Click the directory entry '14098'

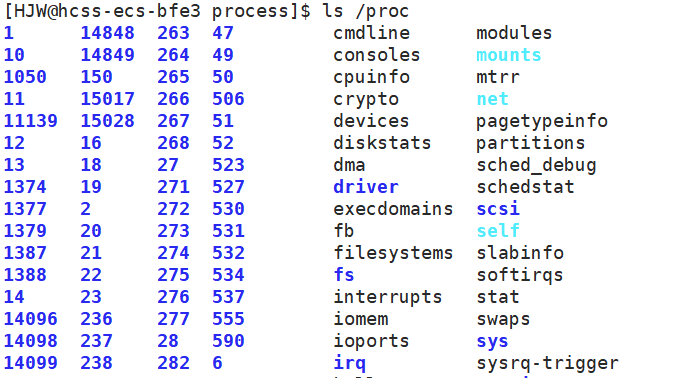click(31, 341)
